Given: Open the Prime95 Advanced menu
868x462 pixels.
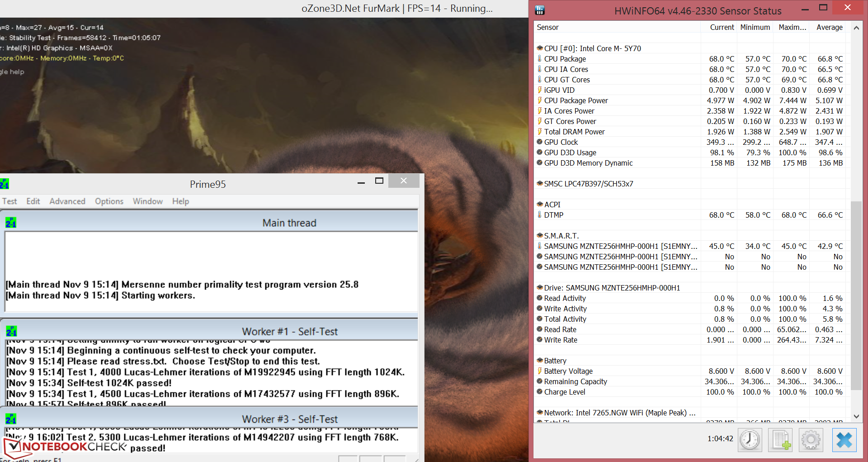Looking at the screenshot, I should (67, 201).
